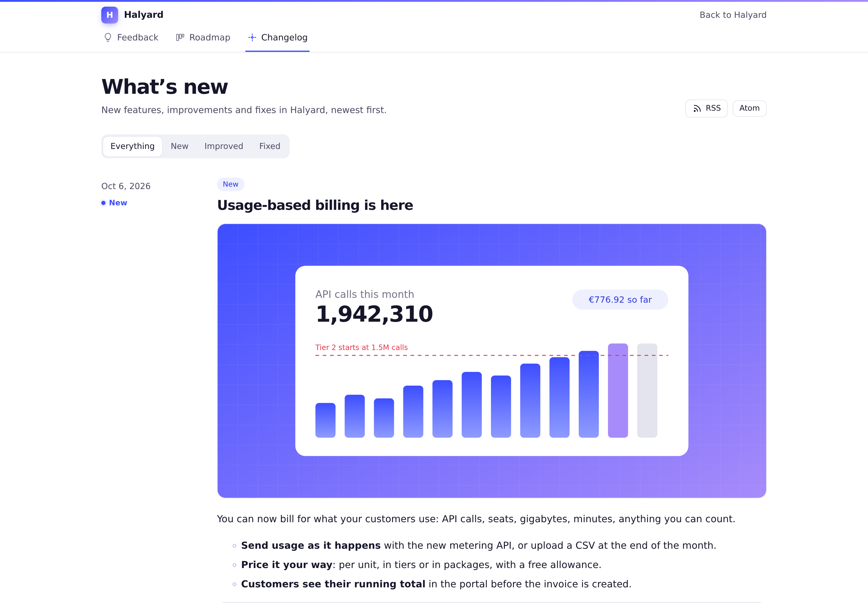Viewport: 868px width, 603px height.
Task: Click the grey bar in the chart
Action: [647, 390]
